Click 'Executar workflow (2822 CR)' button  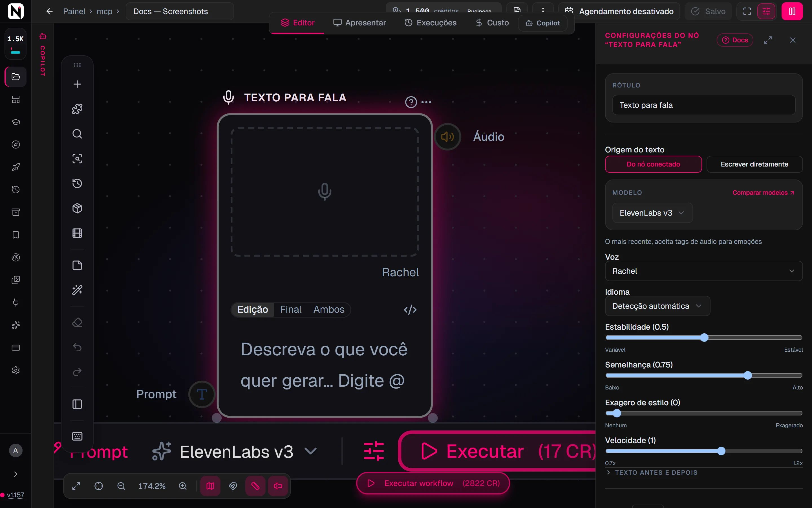(433, 483)
